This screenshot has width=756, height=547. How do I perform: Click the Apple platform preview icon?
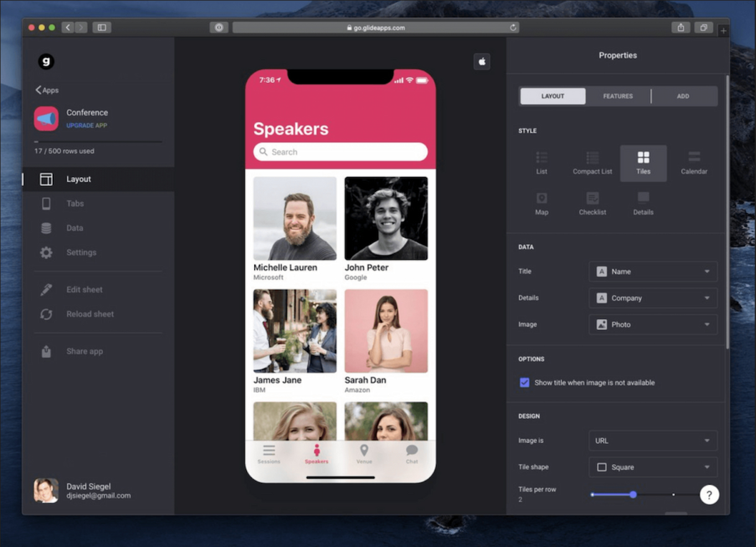click(x=482, y=62)
